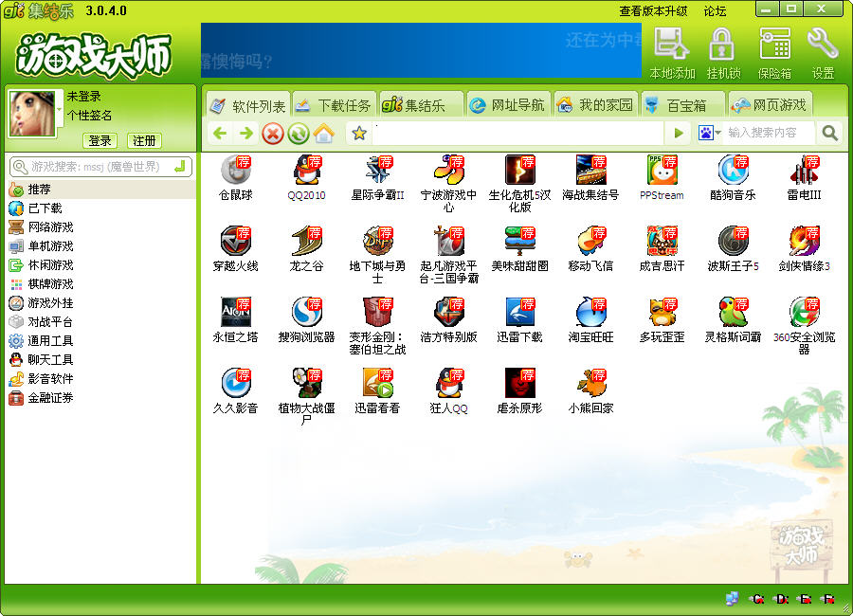Image resolution: width=853 pixels, height=616 pixels.
Task: Open the 雷电III icon
Action: [x=804, y=170]
